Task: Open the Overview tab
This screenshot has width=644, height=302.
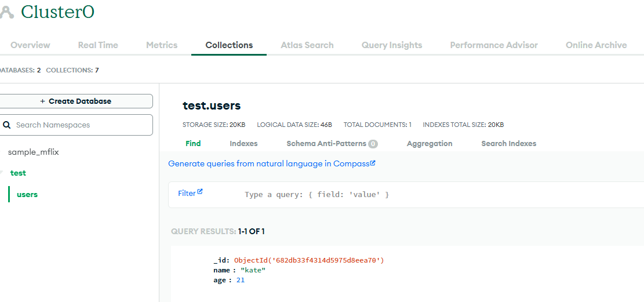Action: click(30, 45)
